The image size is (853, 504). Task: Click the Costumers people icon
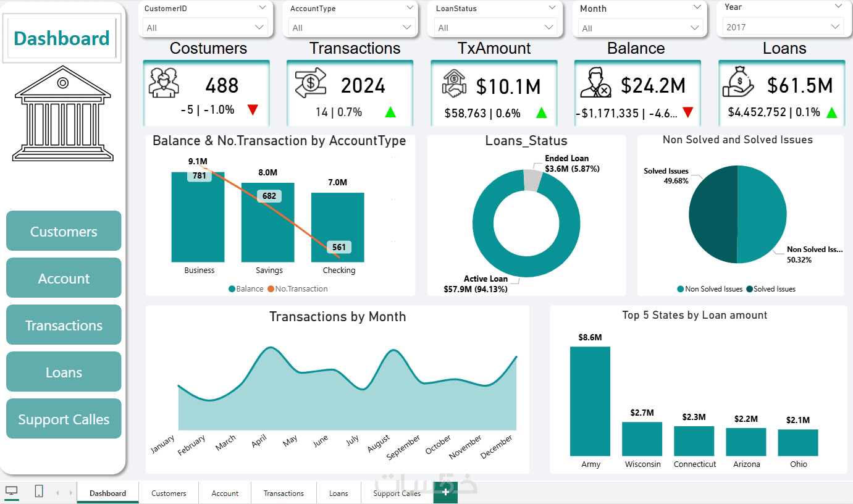[x=164, y=83]
